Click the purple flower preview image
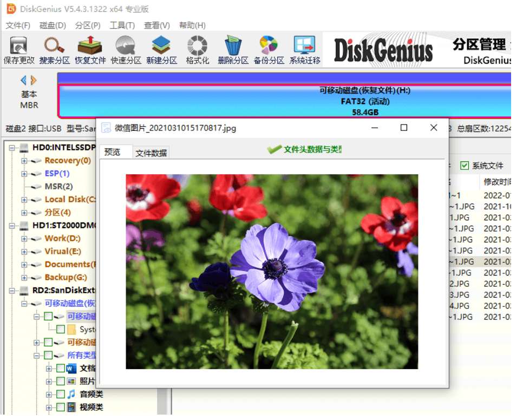The width and height of the screenshot is (523, 420). click(x=272, y=271)
